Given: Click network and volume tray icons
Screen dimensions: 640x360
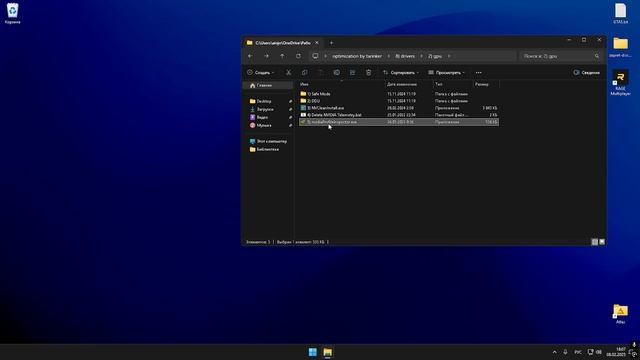Looking at the screenshot, I should (x=594, y=352).
